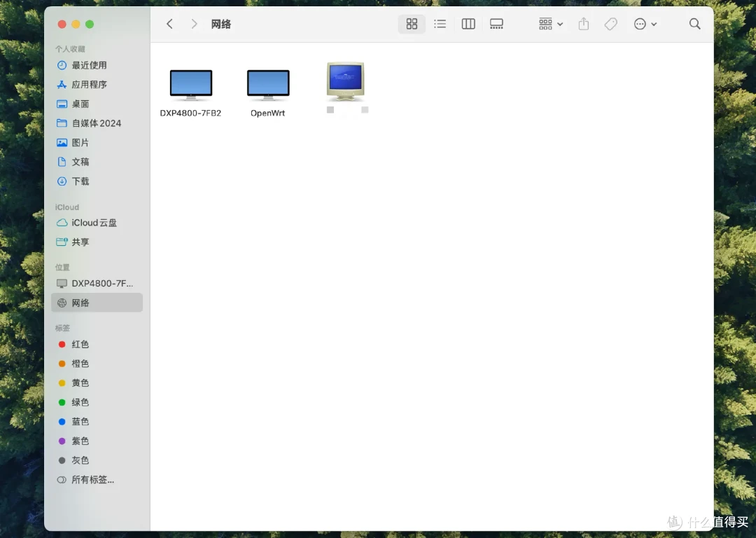
Task: Click the Share toolbar icon
Action: (x=583, y=24)
